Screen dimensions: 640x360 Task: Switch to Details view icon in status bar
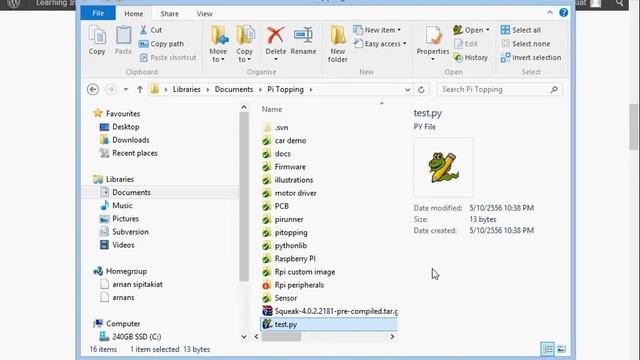pyautogui.click(x=547, y=349)
